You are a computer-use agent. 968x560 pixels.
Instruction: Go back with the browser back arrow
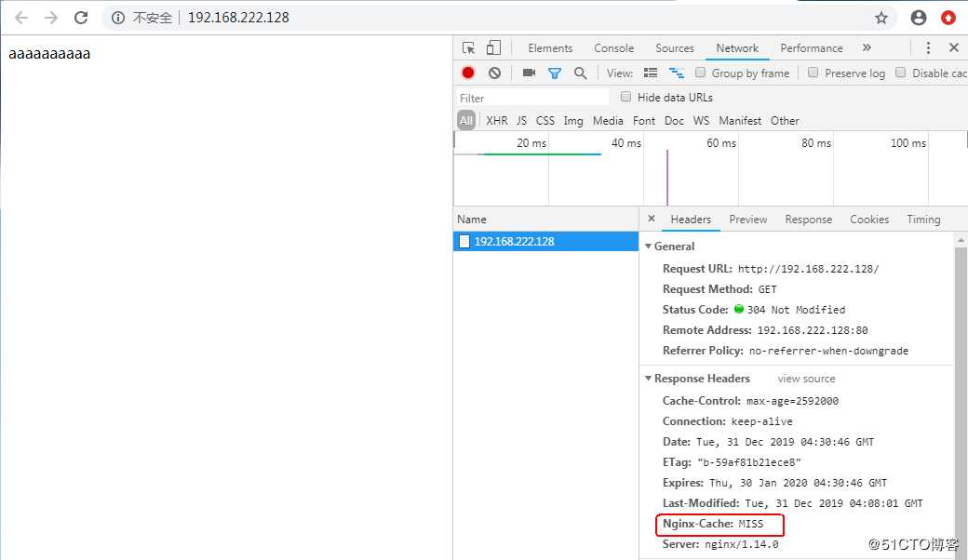(21, 18)
